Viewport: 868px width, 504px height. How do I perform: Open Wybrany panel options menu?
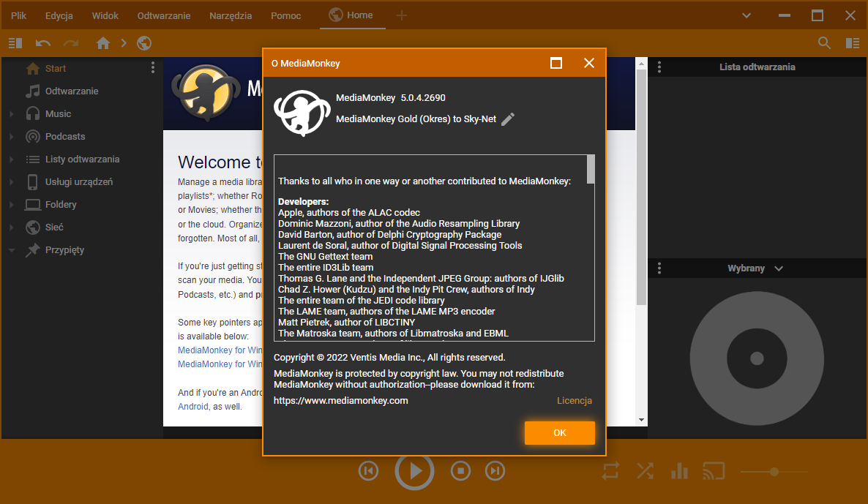tap(659, 268)
